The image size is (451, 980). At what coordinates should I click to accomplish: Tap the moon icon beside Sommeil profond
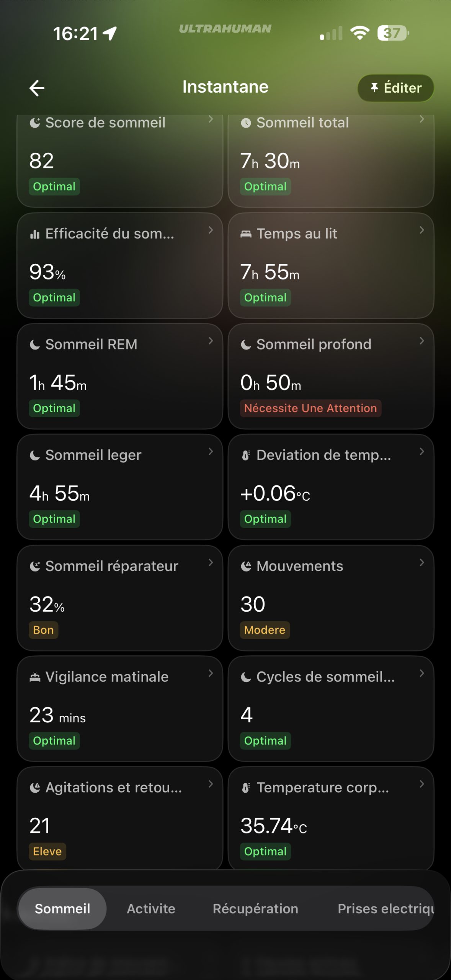tap(246, 345)
